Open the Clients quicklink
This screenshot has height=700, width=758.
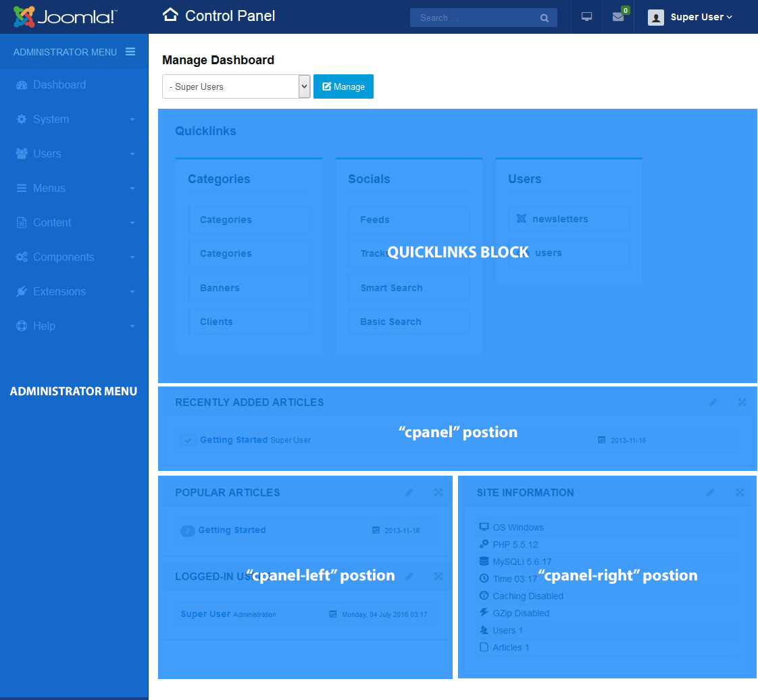point(249,322)
